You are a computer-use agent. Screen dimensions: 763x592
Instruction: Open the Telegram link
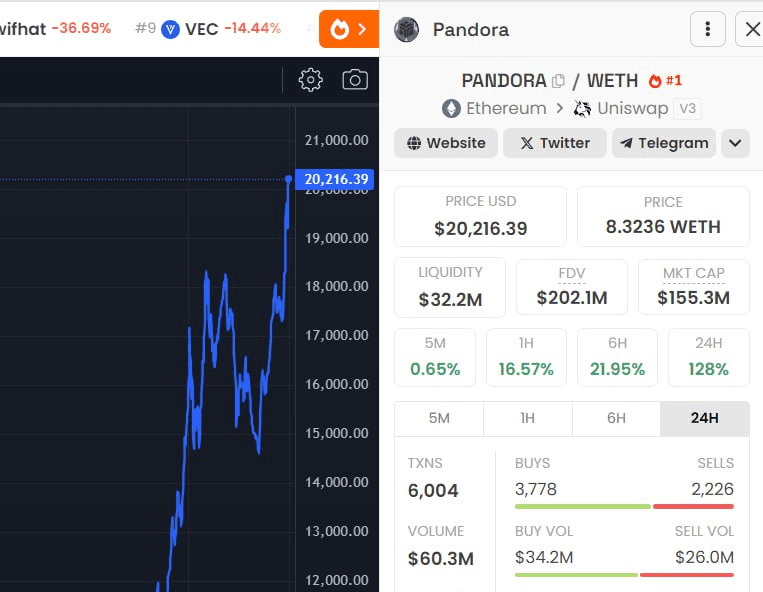coord(664,143)
